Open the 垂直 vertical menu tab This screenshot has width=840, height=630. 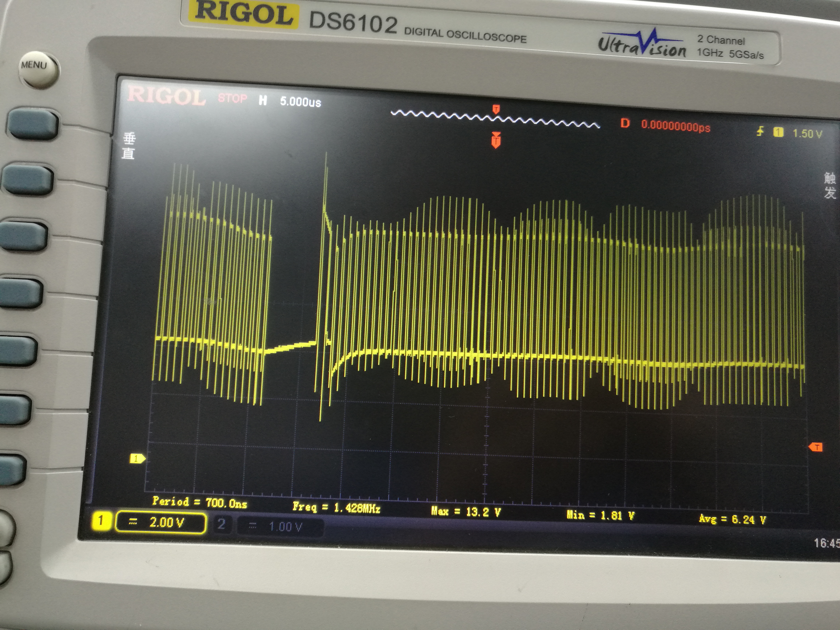pos(129,146)
